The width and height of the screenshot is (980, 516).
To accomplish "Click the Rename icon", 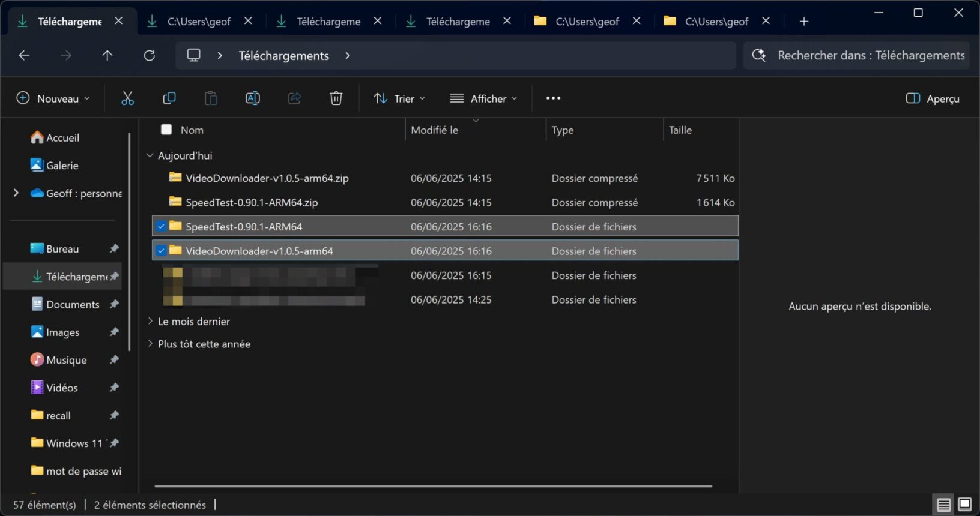I will coord(253,98).
